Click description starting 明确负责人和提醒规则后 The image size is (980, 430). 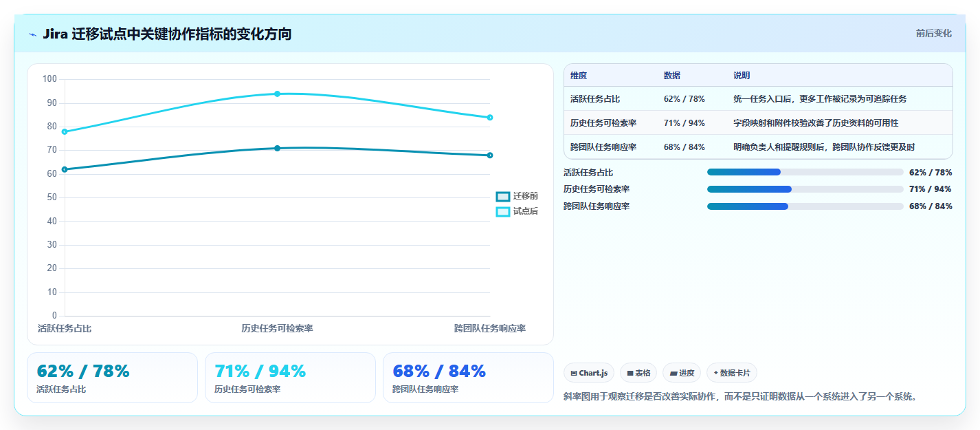pos(824,147)
